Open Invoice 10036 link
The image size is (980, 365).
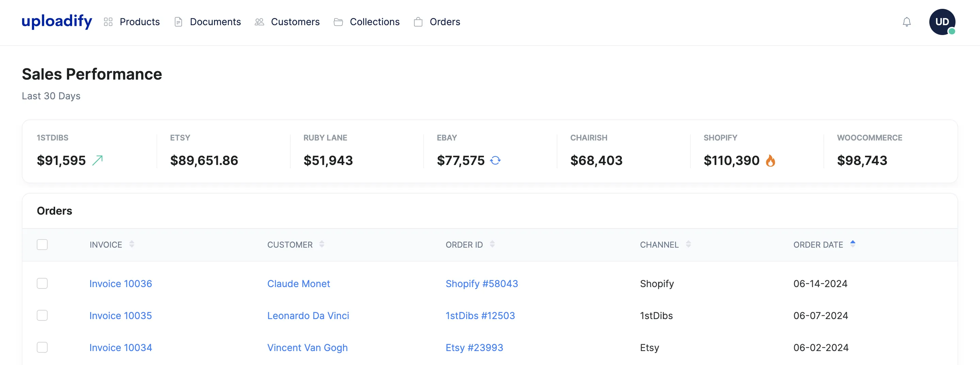pyautogui.click(x=120, y=284)
